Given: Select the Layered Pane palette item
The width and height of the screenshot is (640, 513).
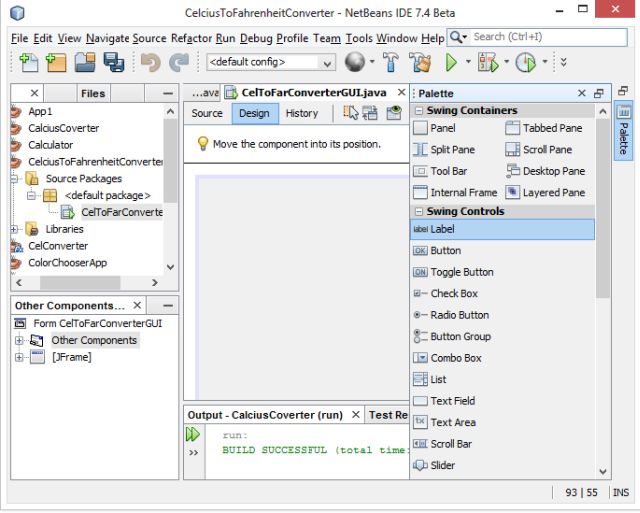Looking at the screenshot, I should click(x=545, y=192).
